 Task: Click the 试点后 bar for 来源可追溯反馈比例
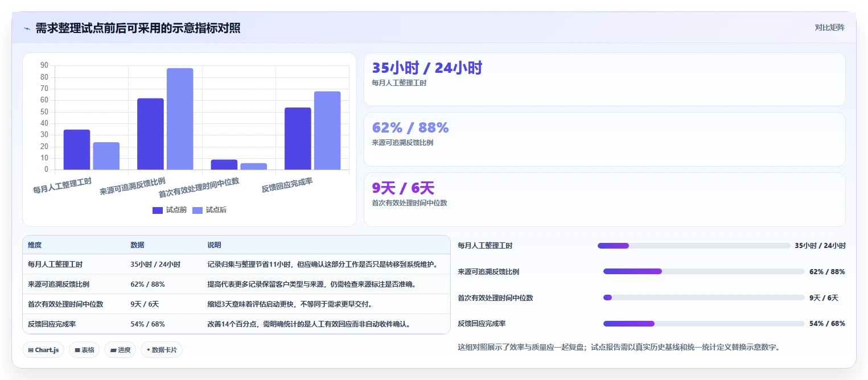(x=180, y=119)
